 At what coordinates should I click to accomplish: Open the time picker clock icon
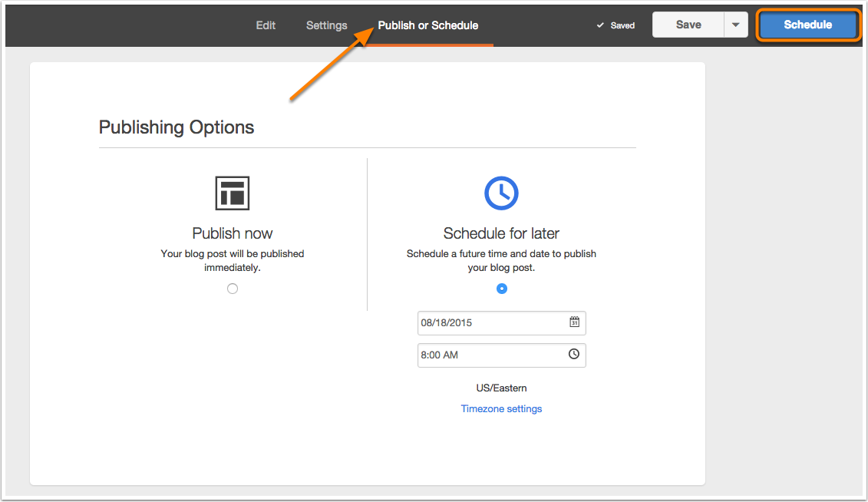pos(574,354)
